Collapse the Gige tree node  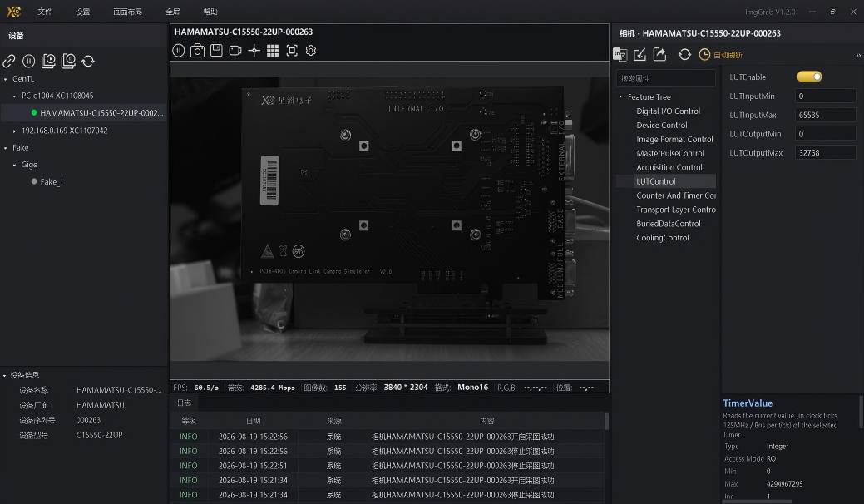[x=14, y=165]
